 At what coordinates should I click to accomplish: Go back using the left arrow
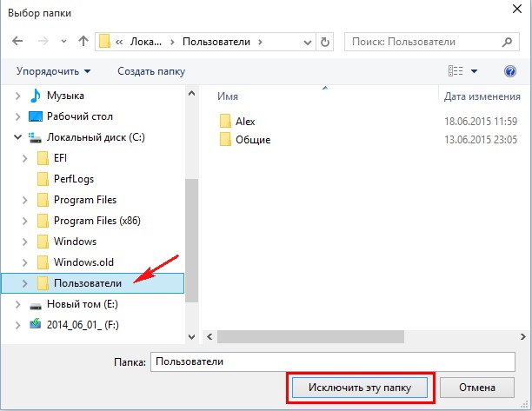[17, 42]
